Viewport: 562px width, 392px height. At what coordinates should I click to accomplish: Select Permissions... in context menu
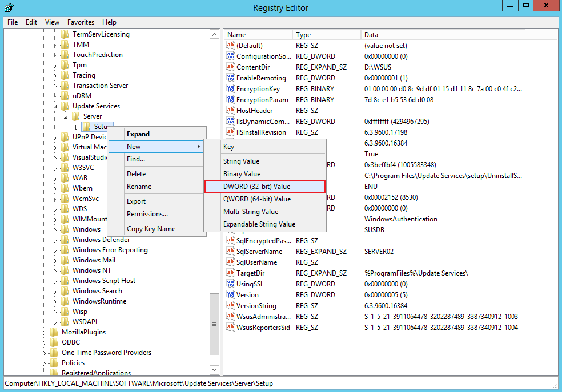point(156,214)
